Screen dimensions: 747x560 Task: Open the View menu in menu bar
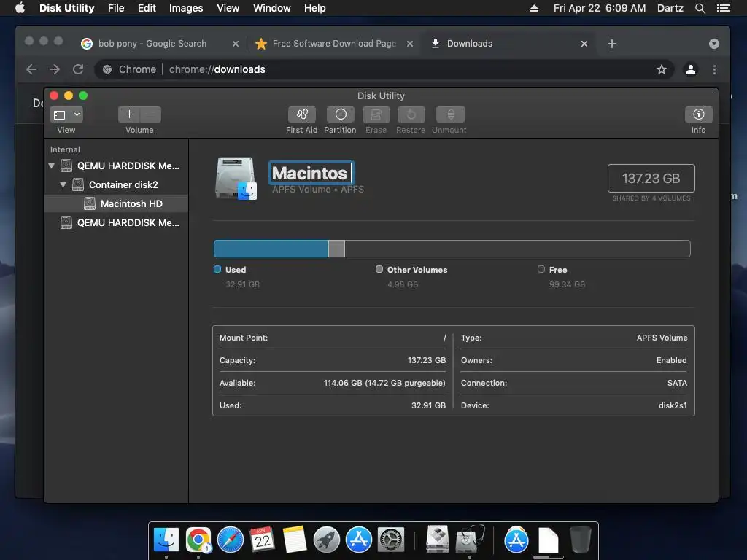click(x=228, y=8)
